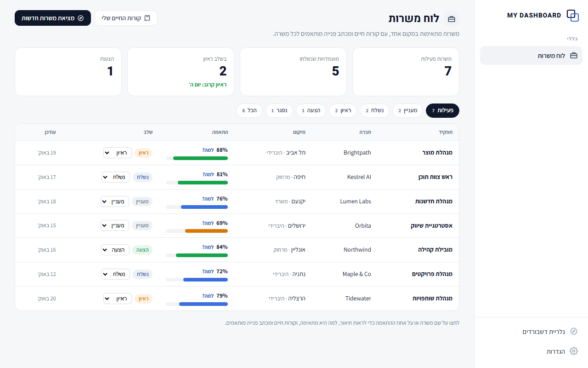This screenshot has width=588, height=368.
Task: Open stage dropdown for Kestrel AI row
Action: click(x=116, y=177)
